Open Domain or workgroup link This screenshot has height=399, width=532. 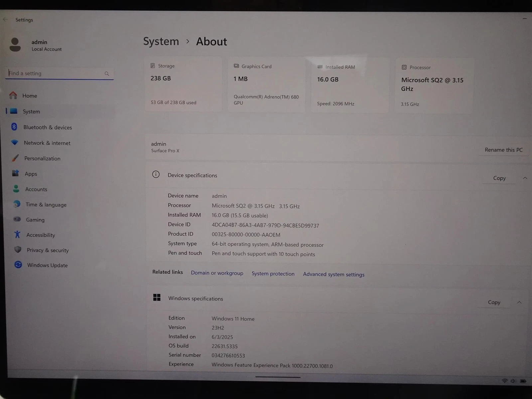pos(217,273)
